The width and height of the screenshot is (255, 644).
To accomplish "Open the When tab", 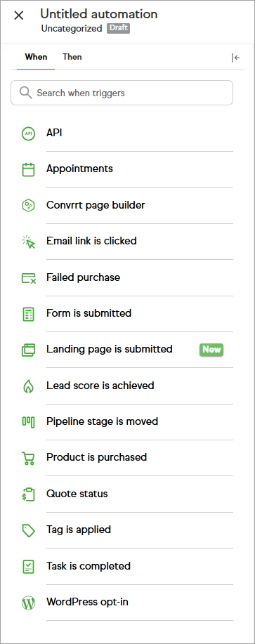I will pos(36,57).
